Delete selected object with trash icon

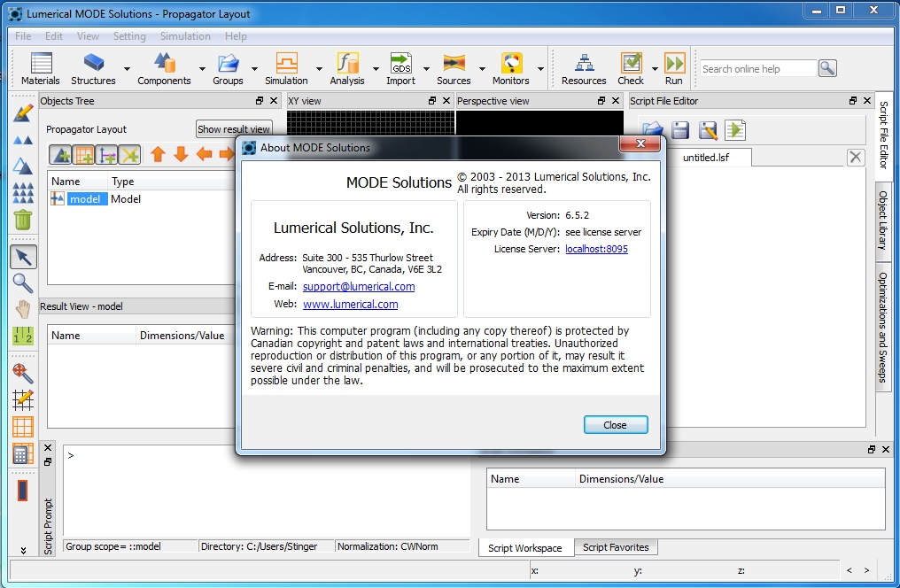pyautogui.click(x=23, y=219)
